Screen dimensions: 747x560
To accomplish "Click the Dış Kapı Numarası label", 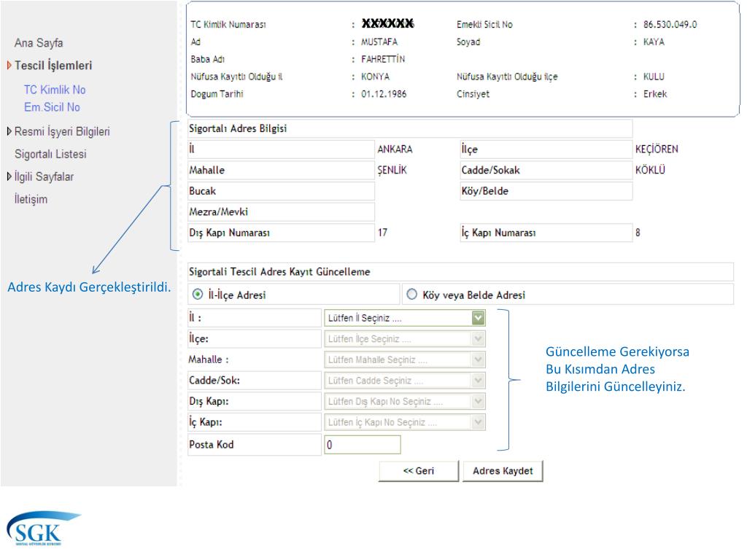I will click(229, 233).
